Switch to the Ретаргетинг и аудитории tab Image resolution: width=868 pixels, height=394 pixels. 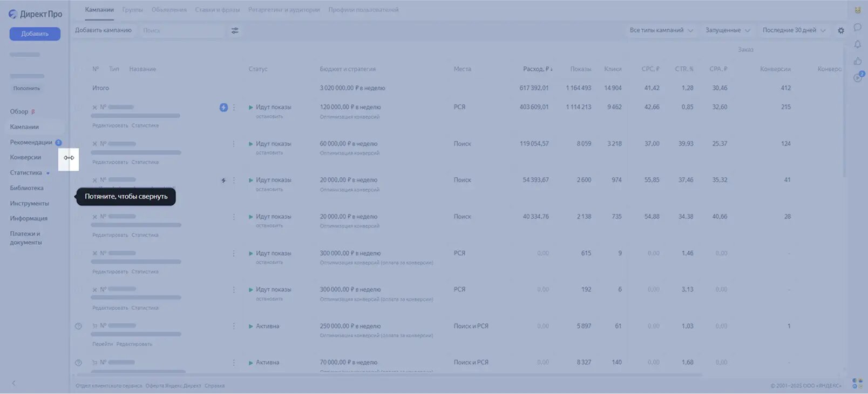click(284, 10)
